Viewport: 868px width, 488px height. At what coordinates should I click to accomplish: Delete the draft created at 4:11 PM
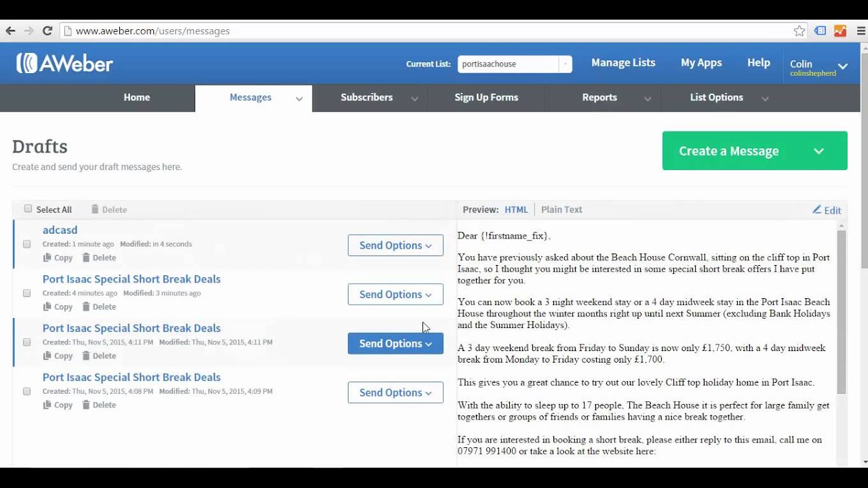point(99,356)
